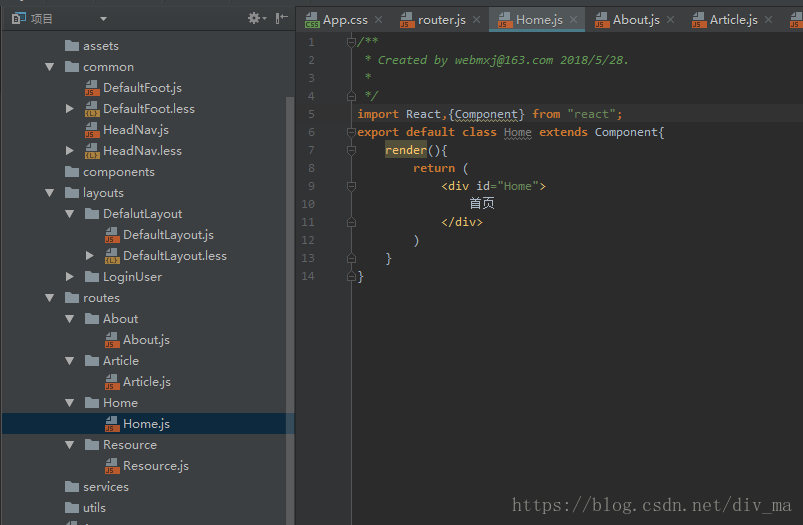Screen dimensions: 803x525
Task: Click the Component word in import statement
Action: pos(487,114)
